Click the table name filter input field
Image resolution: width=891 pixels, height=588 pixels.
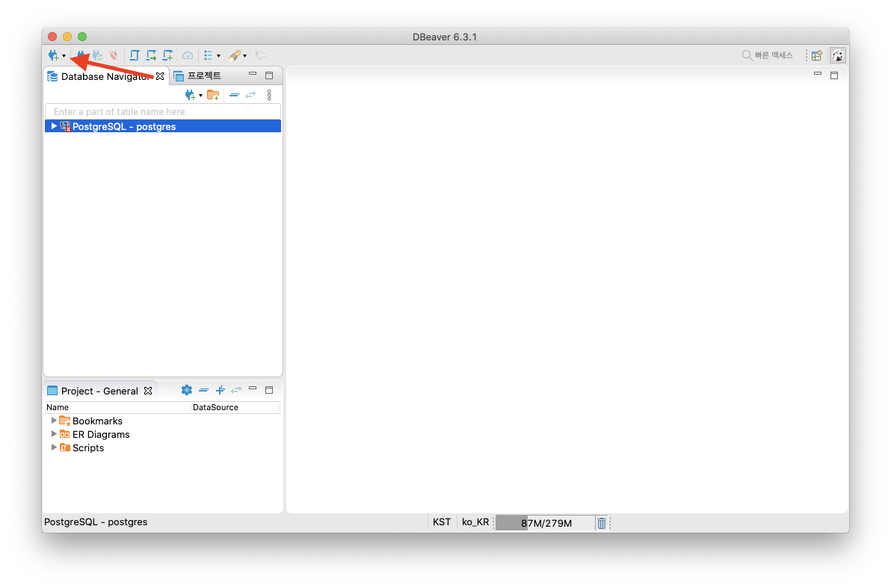click(163, 112)
